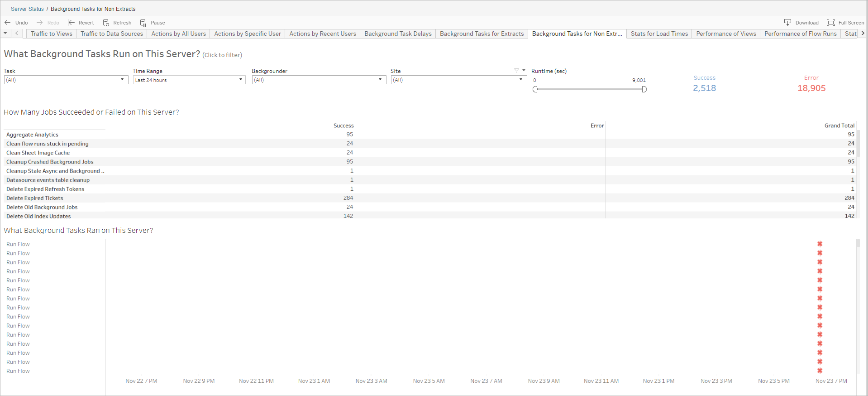Screen dimensions: 868x396
Task: Click the Runtime slider right handle
Action: point(644,89)
